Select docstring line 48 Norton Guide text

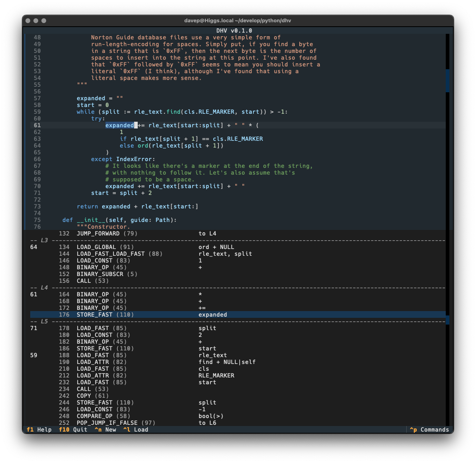click(238, 37)
